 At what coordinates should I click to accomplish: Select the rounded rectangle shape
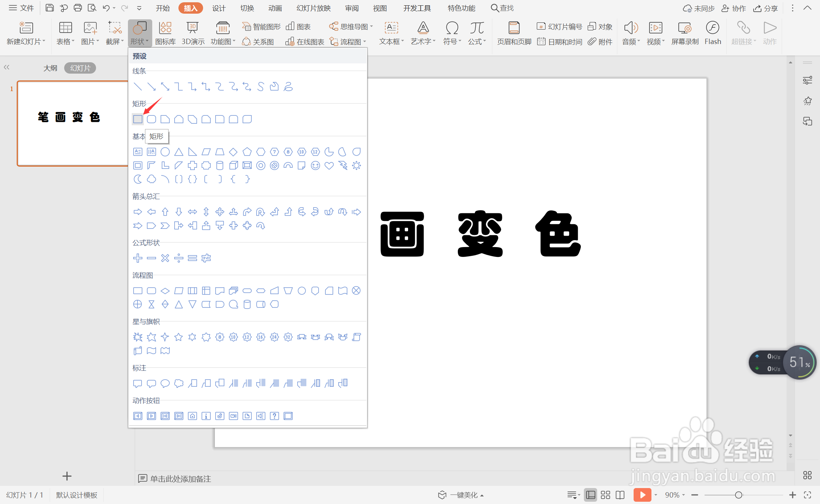point(151,119)
